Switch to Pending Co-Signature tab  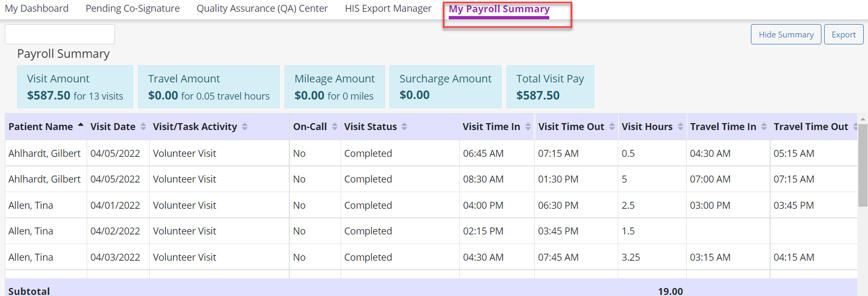(133, 9)
